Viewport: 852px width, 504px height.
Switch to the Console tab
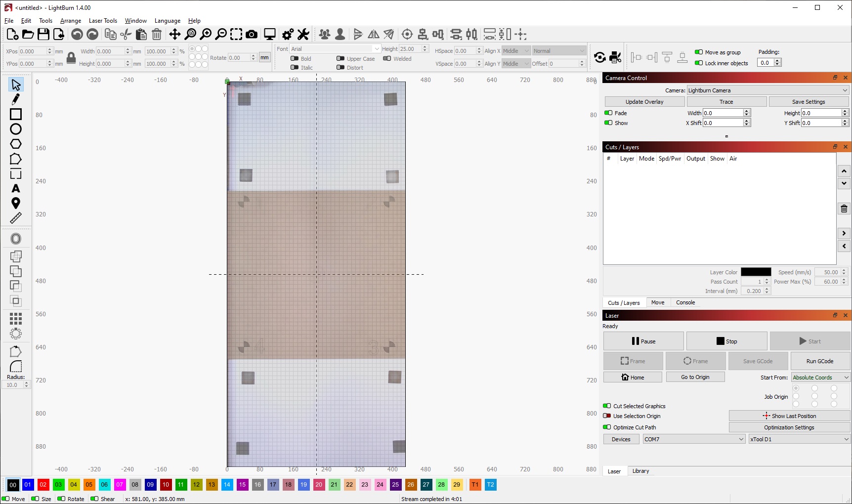(685, 302)
